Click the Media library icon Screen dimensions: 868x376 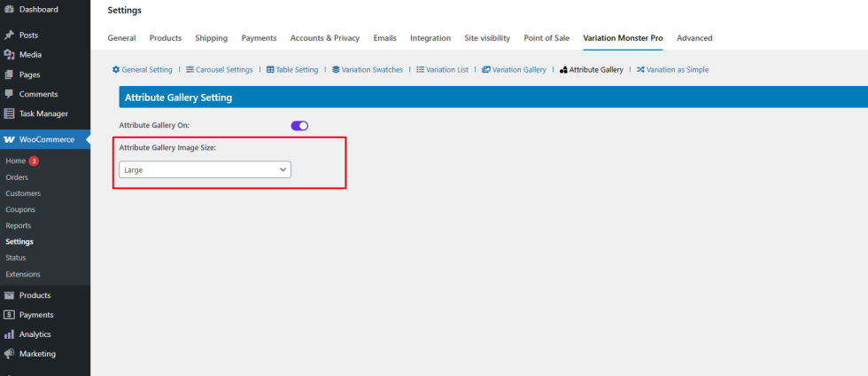9,55
